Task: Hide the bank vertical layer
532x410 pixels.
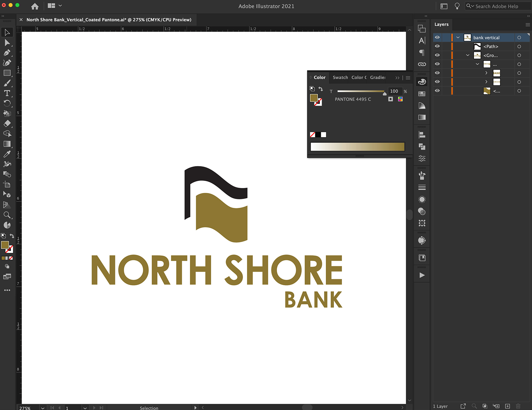Action: point(437,37)
